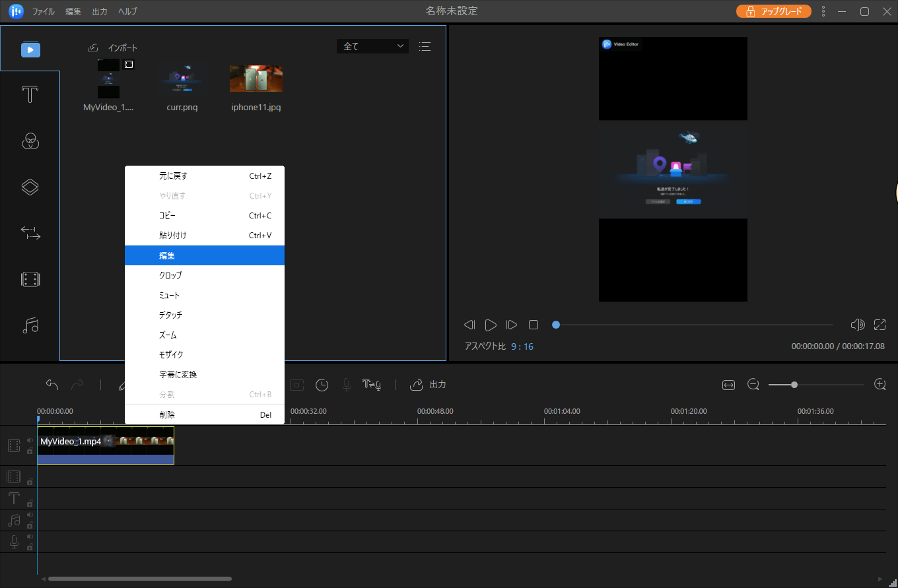Expand the 全て media filter dropdown
The height and width of the screenshot is (588, 898).
coord(372,46)
